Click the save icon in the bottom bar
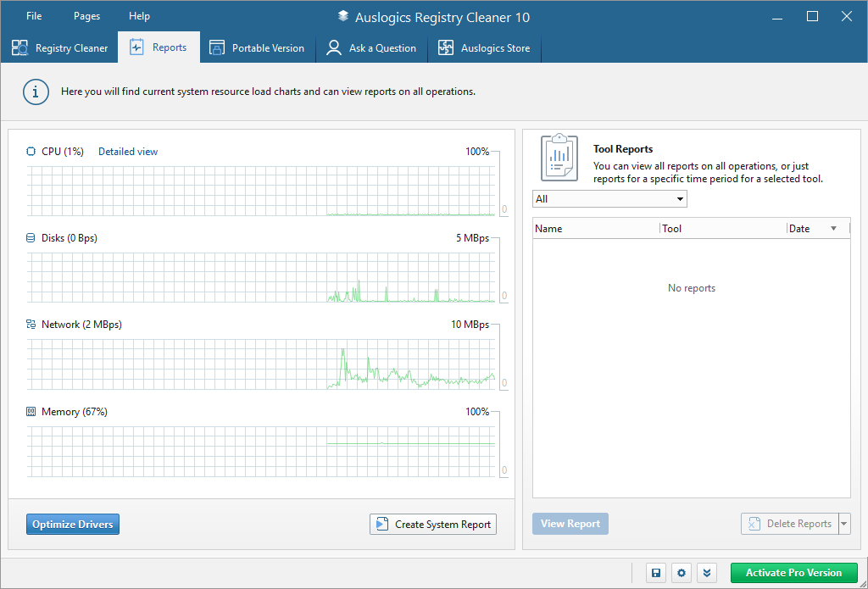 click(656, 573)
